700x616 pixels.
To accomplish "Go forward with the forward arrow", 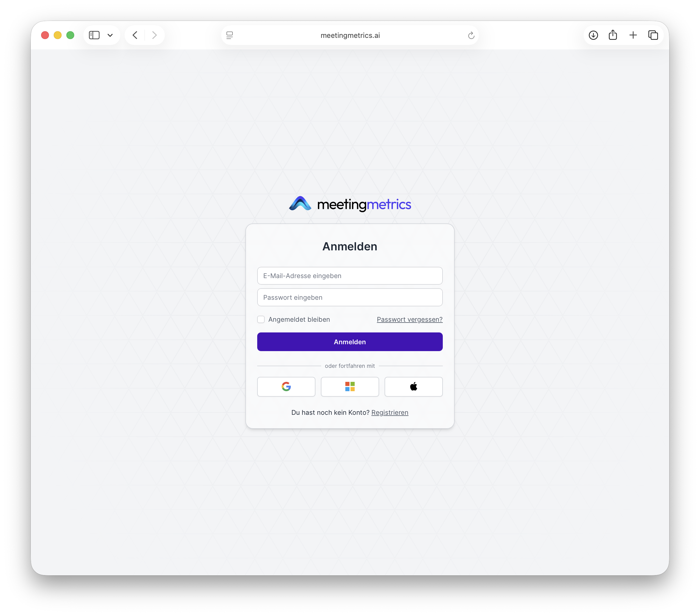I will point(155,35).
